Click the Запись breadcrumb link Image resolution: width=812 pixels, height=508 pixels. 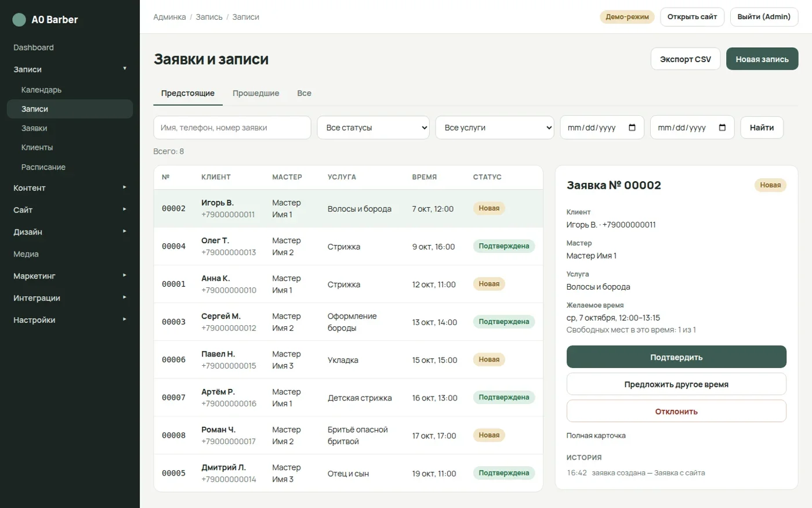(x=209, y=17)
